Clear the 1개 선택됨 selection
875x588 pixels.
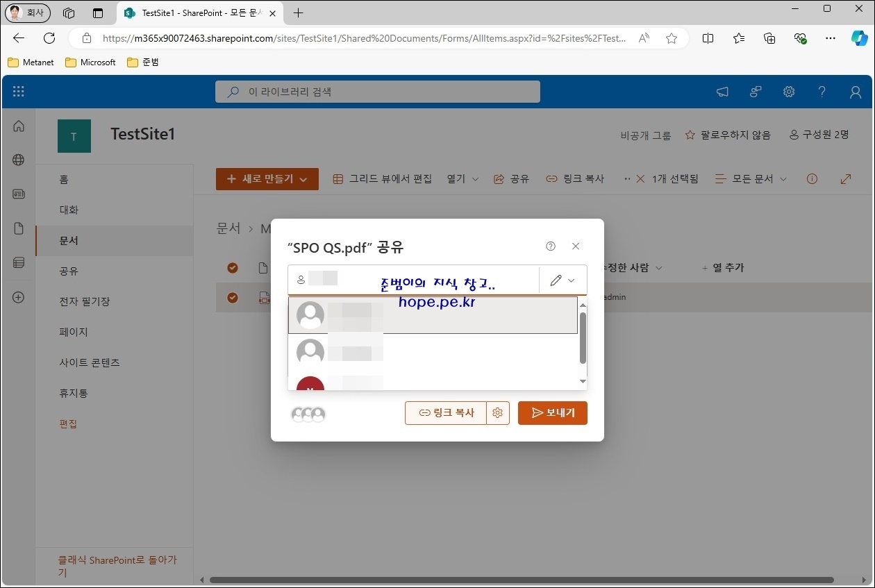(640, 178)
